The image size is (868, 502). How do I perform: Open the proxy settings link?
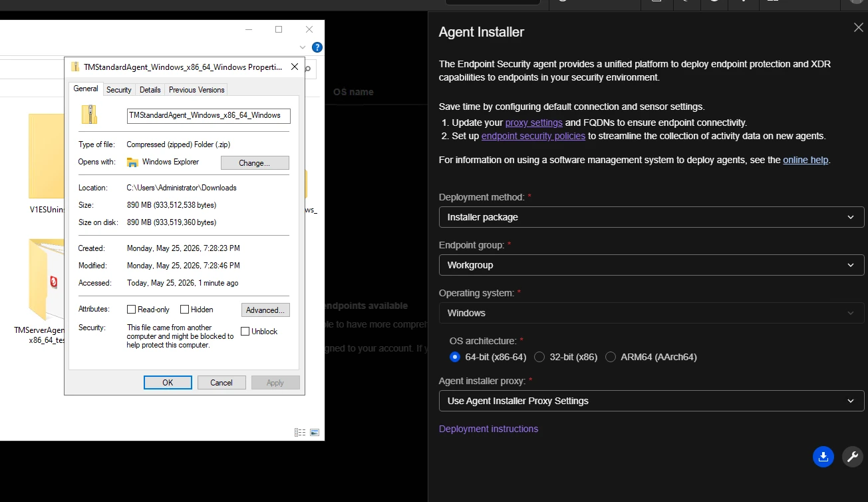coord(534,123)
